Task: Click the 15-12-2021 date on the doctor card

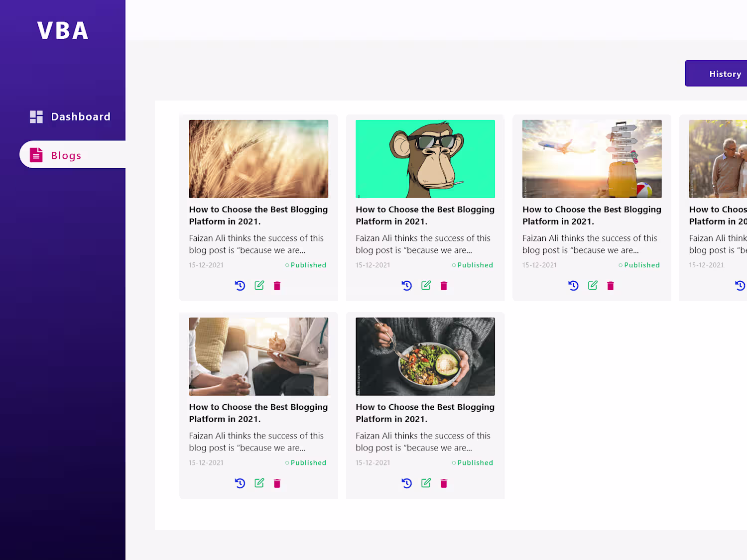Action: point(206,463)
